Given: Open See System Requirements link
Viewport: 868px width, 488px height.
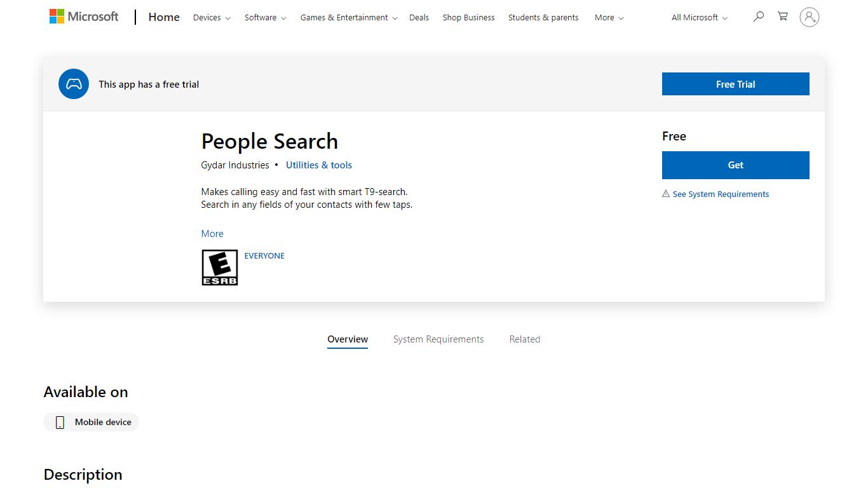Looking at the screenshot, I should 721,194.
